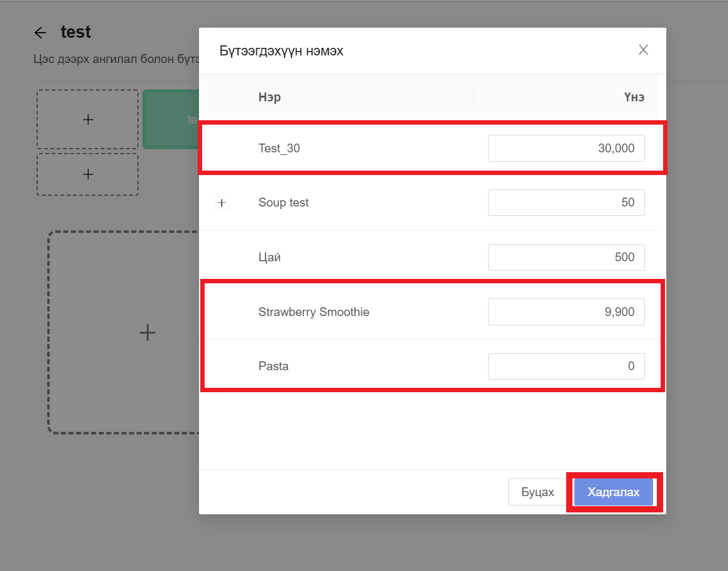This screenshot has height=571, width=728.
Task: Focus the Test_30 price field
Action: pos(566,149)
